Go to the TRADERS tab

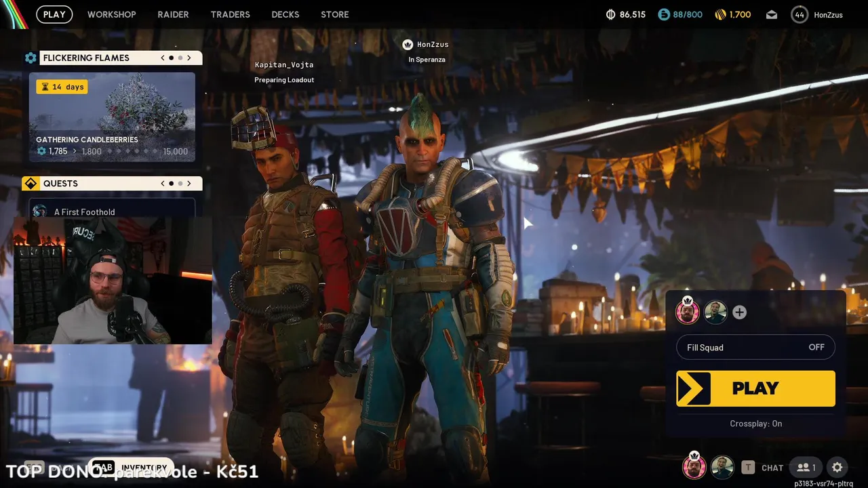(x=230, y=14)
